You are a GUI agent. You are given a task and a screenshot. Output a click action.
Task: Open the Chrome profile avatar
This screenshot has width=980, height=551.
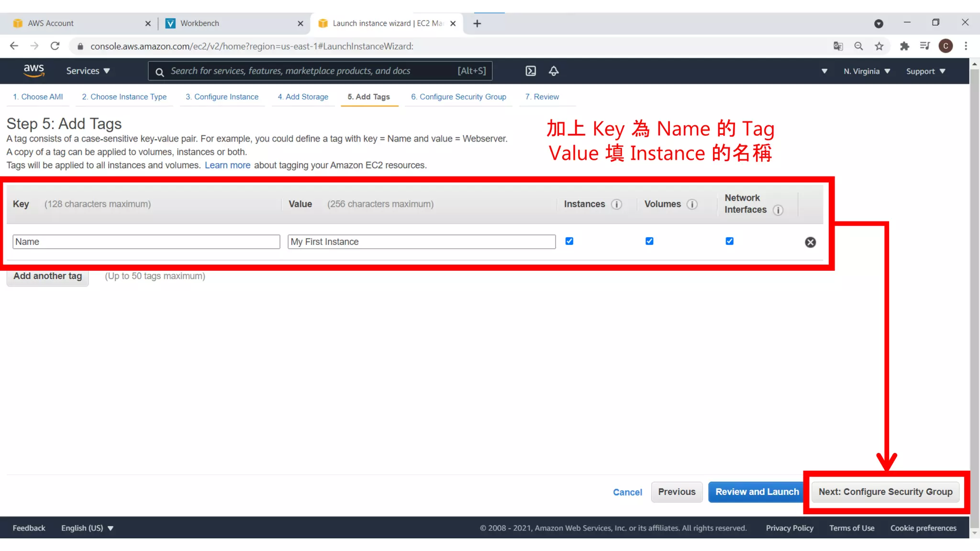(x=946, y=46)
